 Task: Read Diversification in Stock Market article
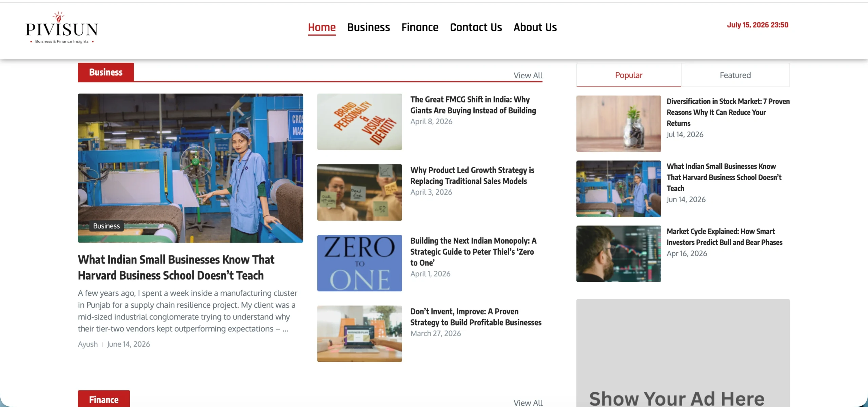pyautogui.click(x=728, y=112)
